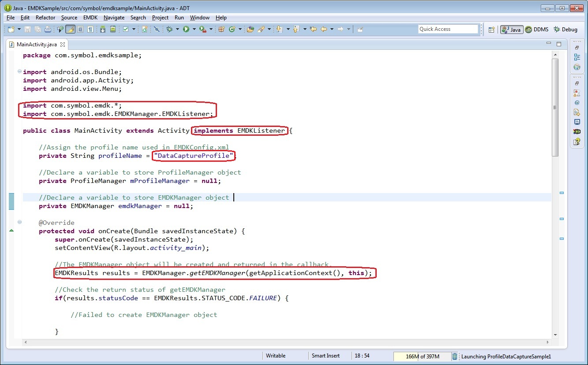This screenshot has height=365, width=588.
Task: Run garbage collector trash icon
Action: coord(455,356)
